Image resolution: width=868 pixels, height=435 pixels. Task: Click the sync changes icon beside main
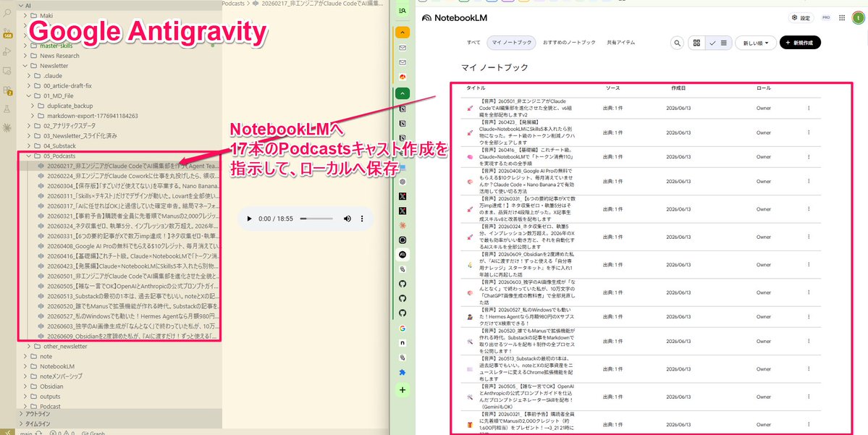[38, 432]
